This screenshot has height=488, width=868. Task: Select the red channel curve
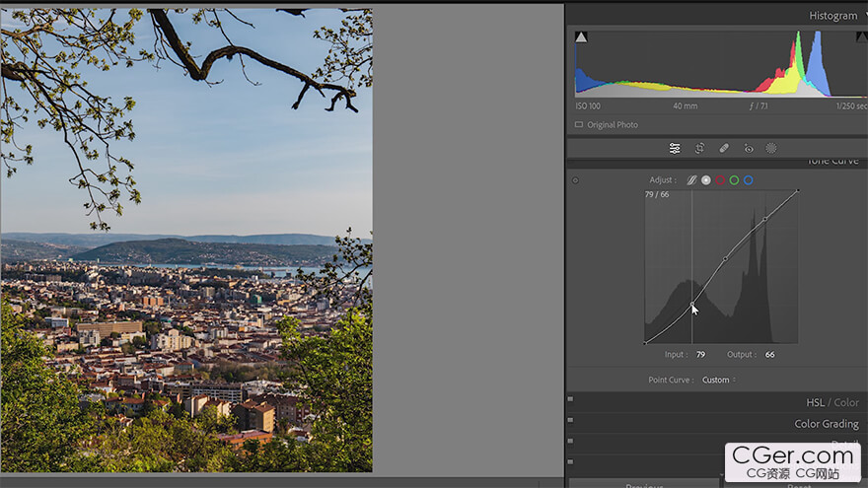tap(720, 180)
